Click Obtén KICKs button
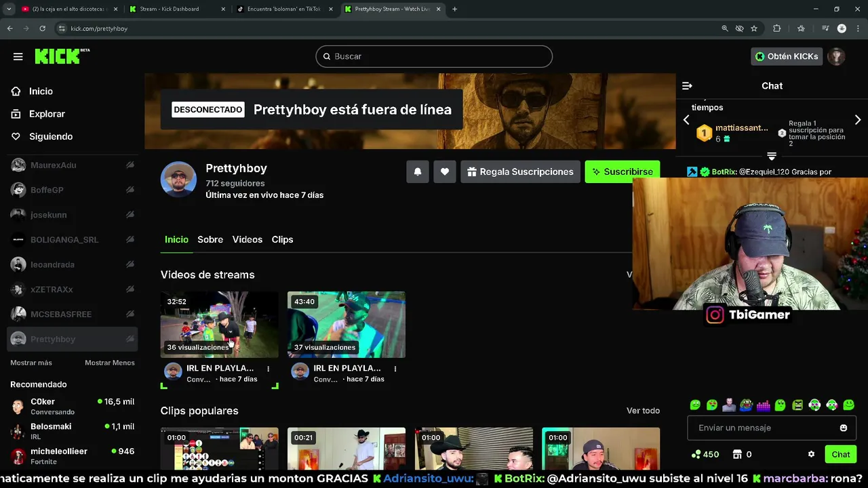Image resolution: width=868 pixels, height=488 pixels. [x=787, y=56]
